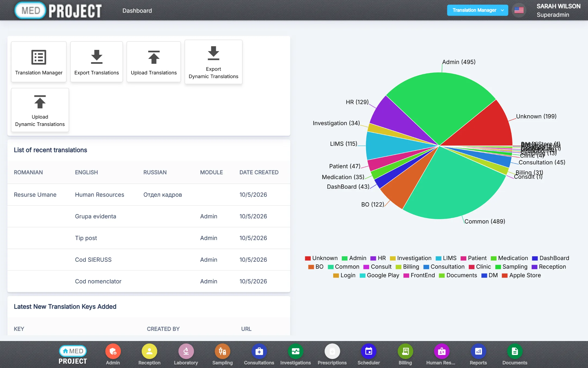Open the Scheduler calendar icon
Screen dimensions: 588x368
point(369,355)
